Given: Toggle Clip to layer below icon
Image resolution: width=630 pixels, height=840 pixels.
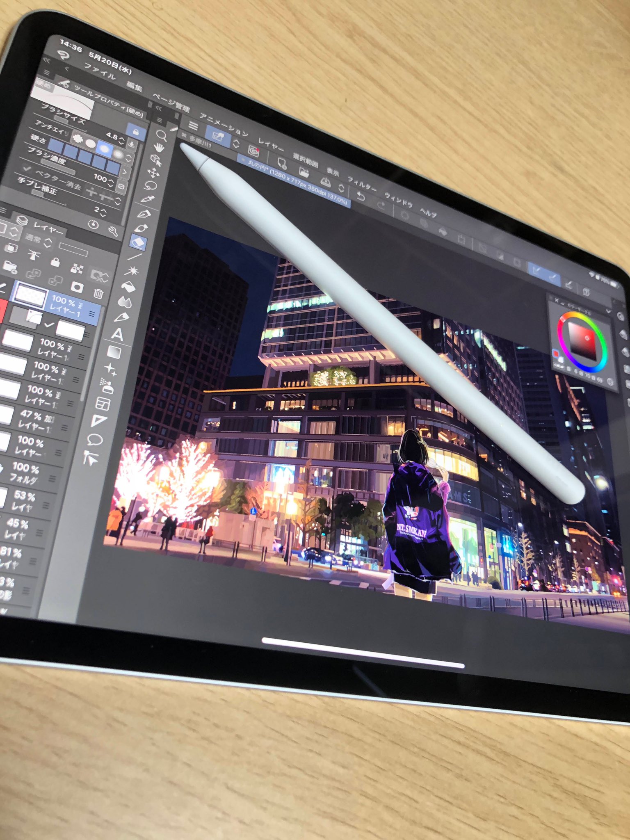Looking at the screenshot, I should 11,248.
